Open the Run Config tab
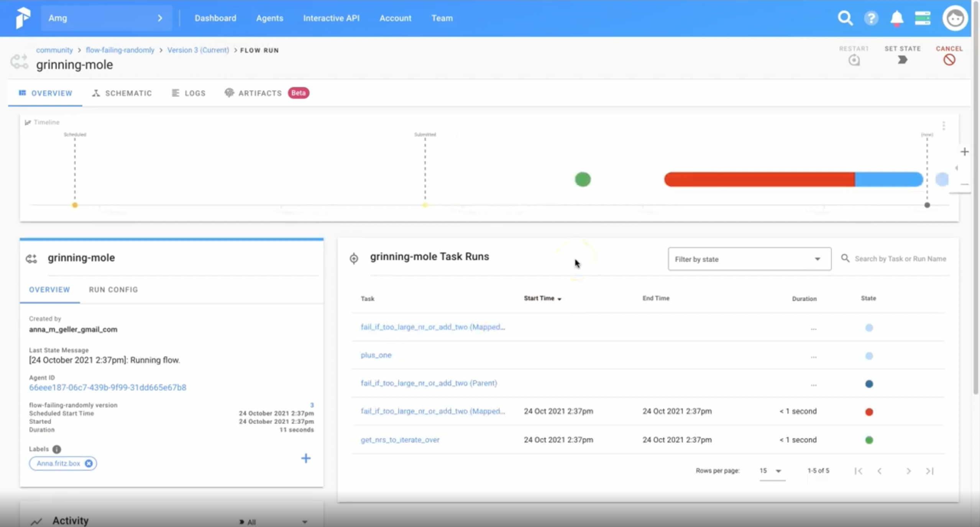This screenshot has width=980, height=527. click(x=113, y=290)
